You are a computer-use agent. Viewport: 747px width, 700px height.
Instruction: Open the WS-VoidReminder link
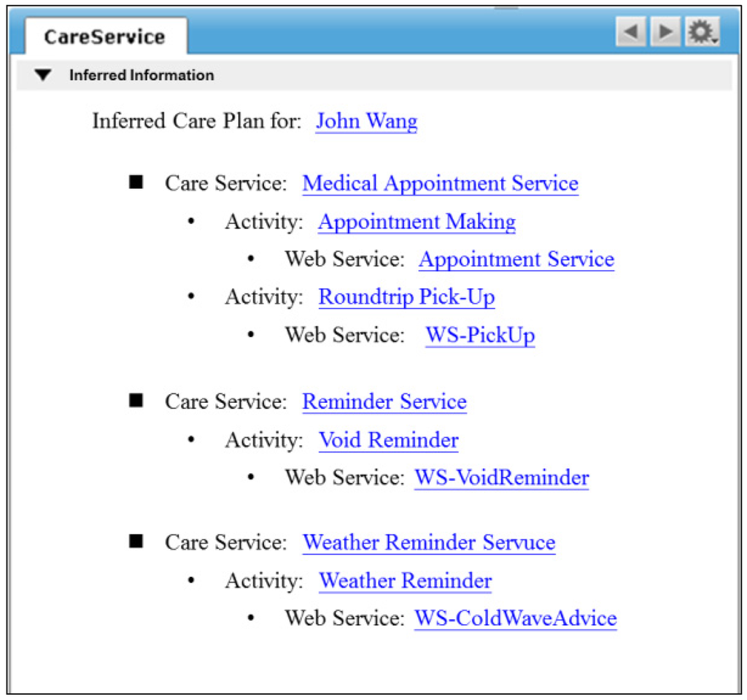pos(502,477)
